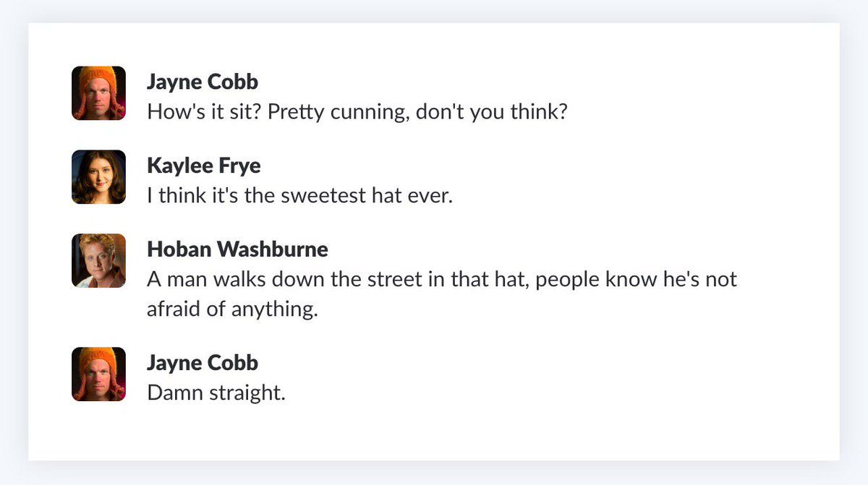Click the phrase "don't you think?"
Image resolution: width=868 pixels, height=485 pixels.
coord(492,112)
